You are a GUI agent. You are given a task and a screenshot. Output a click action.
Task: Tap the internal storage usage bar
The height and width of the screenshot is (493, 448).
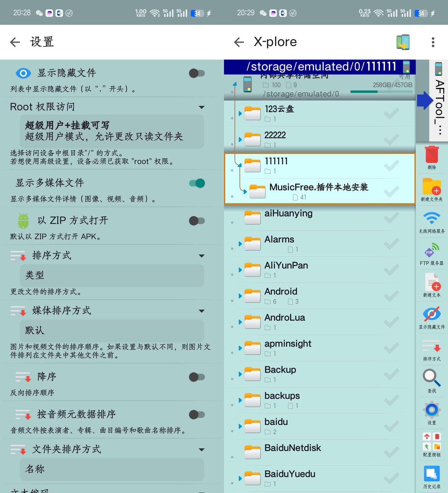click(381, 92)
